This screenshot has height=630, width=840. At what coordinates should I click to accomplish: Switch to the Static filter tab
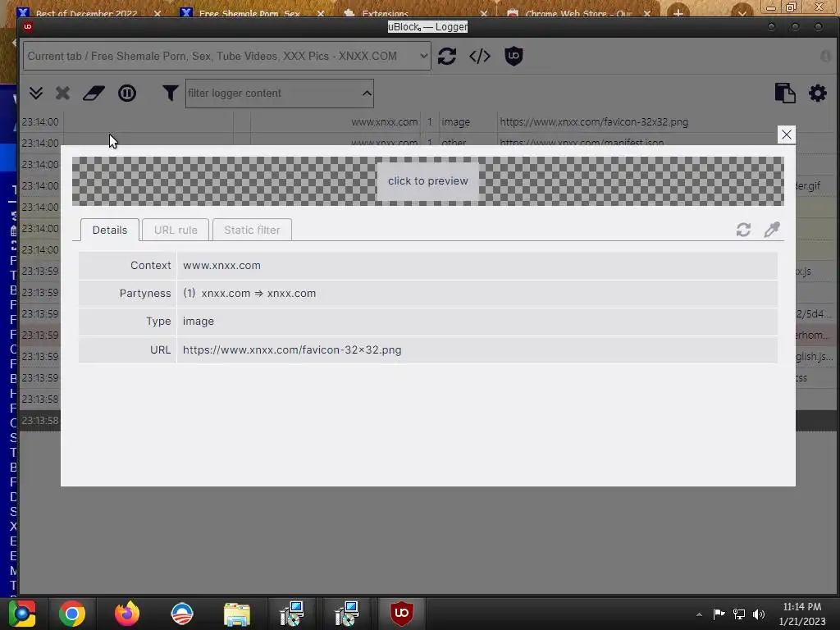252,230
